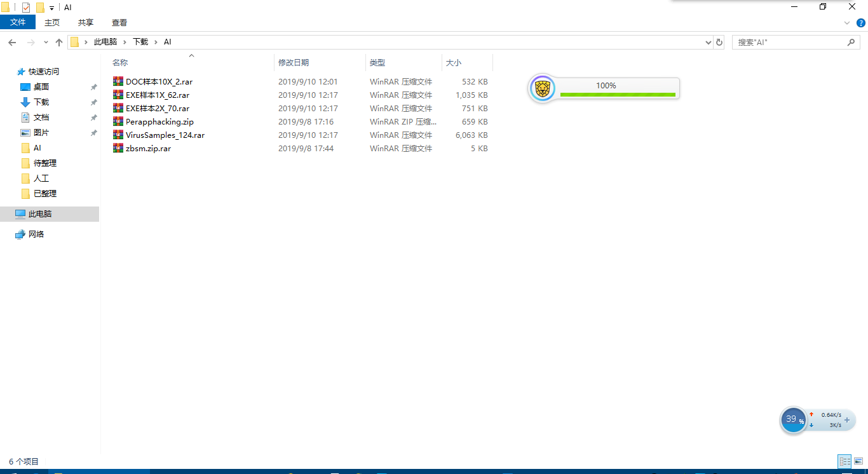Open the 人工 folder in sidebar

(41, 179)
